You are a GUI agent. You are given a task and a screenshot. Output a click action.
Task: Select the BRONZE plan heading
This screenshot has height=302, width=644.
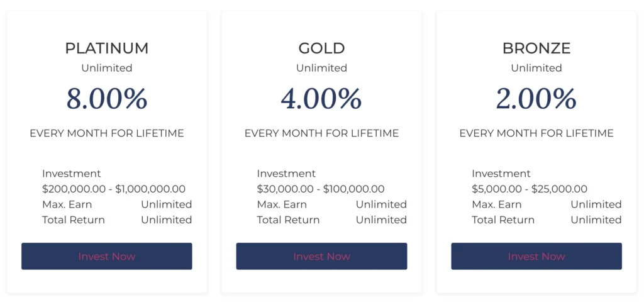coord(536,48)
